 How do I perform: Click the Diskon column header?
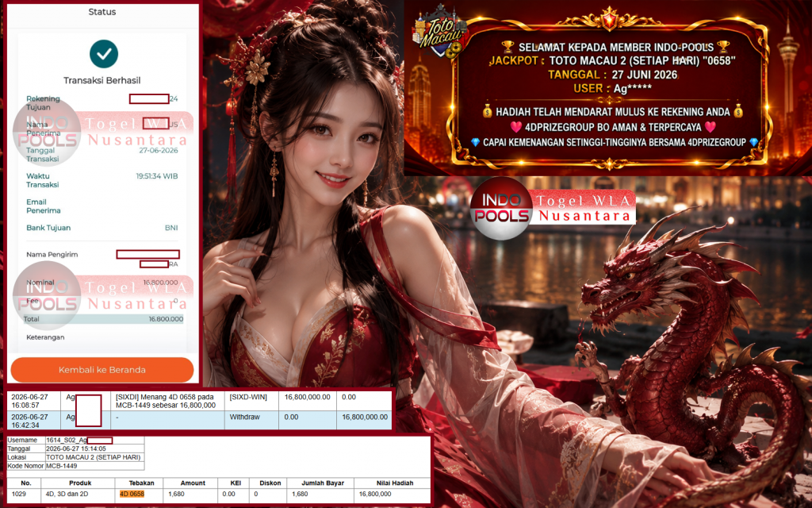click(270, 483)
